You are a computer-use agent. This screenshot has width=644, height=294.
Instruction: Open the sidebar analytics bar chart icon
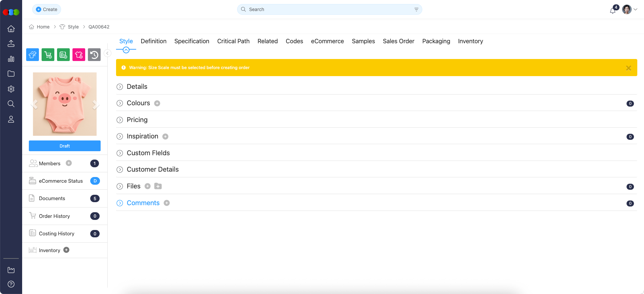11,59
